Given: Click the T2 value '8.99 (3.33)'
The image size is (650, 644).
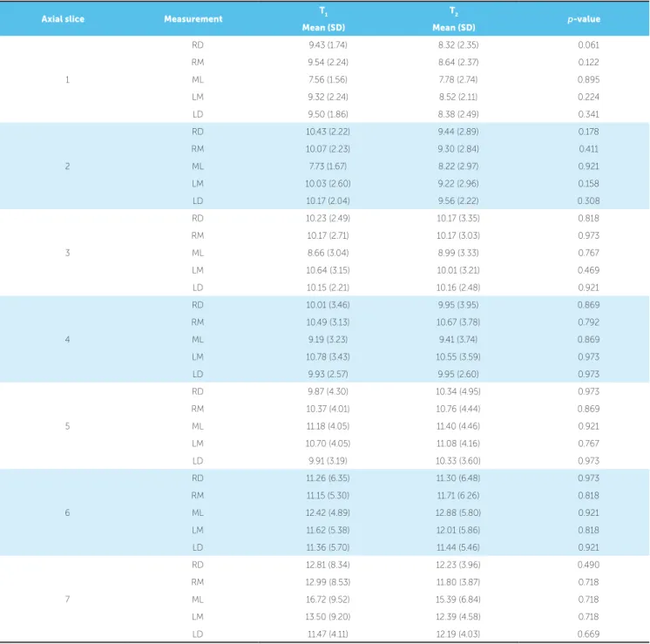Looking at the screenshot, I should click(458, 253).
